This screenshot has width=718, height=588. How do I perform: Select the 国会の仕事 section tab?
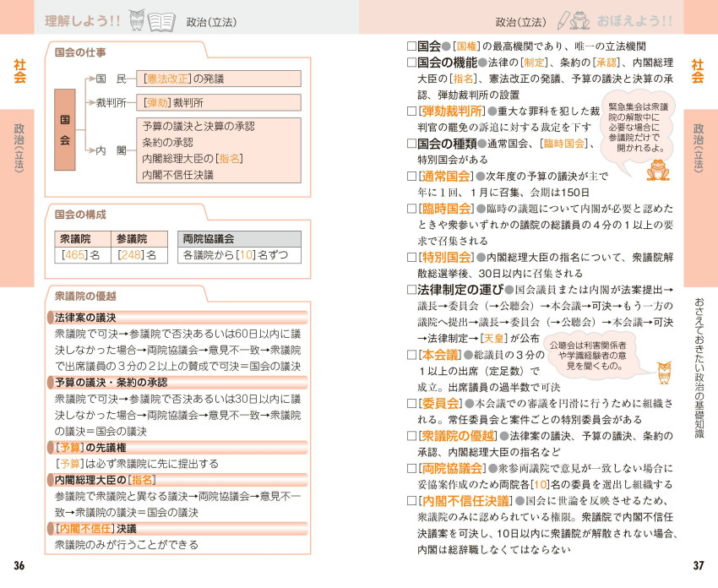pyautogui.click(x=80, y=52)
